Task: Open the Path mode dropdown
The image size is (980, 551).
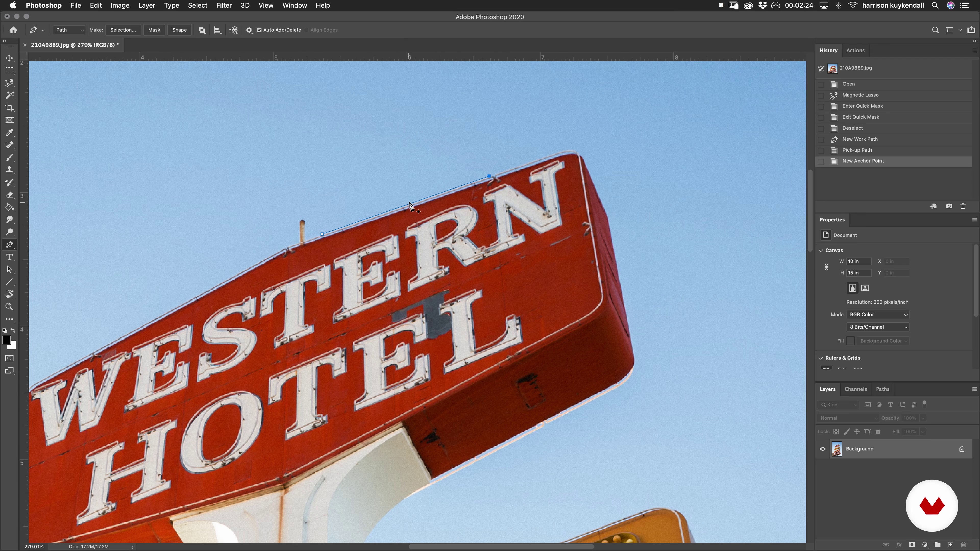Action: [69, 30]
